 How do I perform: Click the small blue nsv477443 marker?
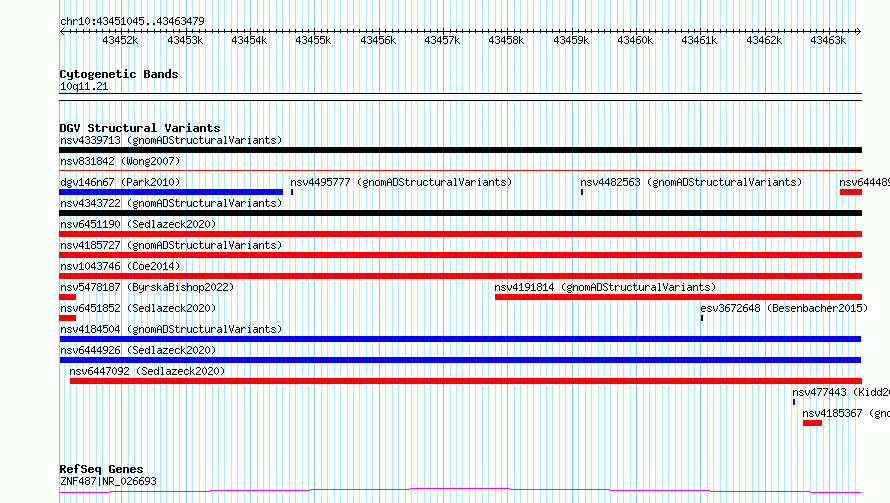tap(794, 402)
